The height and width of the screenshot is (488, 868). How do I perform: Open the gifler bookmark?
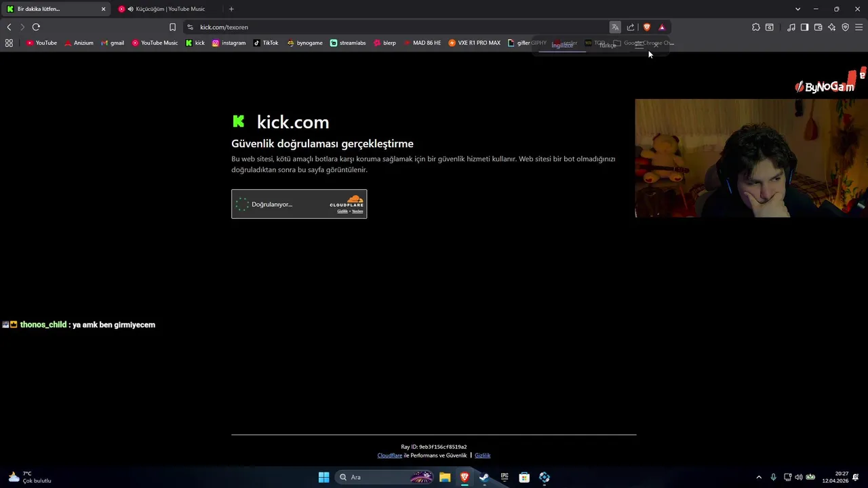(x=519, y=43)
